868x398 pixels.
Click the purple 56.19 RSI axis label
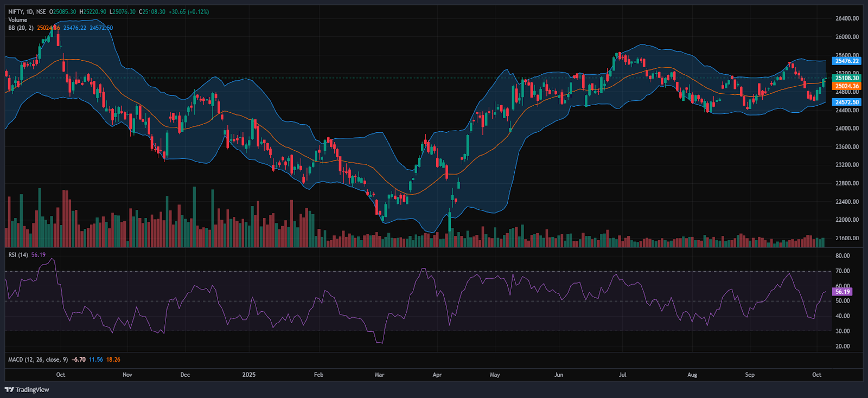coord(842,292)
